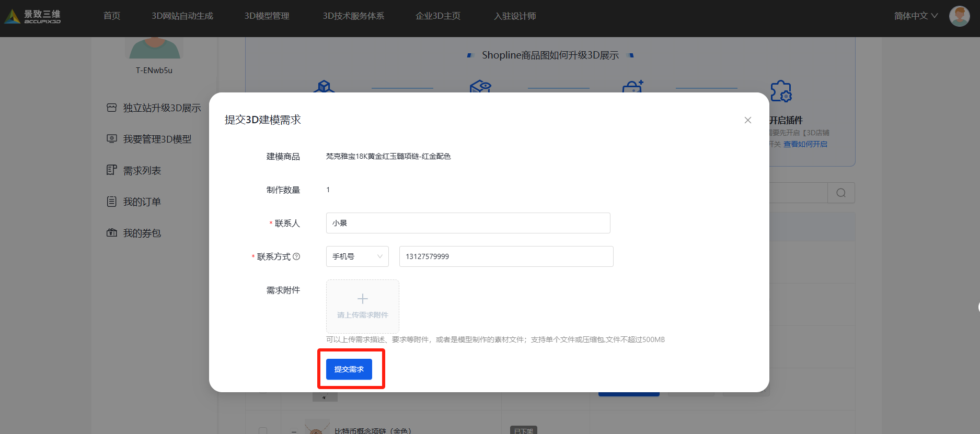The image size is (980, 434).
Task: Click the 开启插件 gear puzzle icon
Action: [781, 91]
